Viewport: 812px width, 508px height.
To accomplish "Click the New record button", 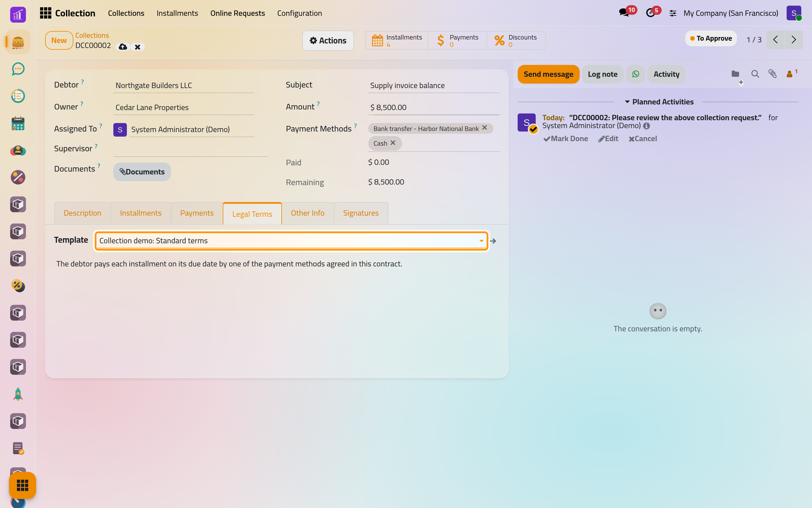I will tap(59, 41).
